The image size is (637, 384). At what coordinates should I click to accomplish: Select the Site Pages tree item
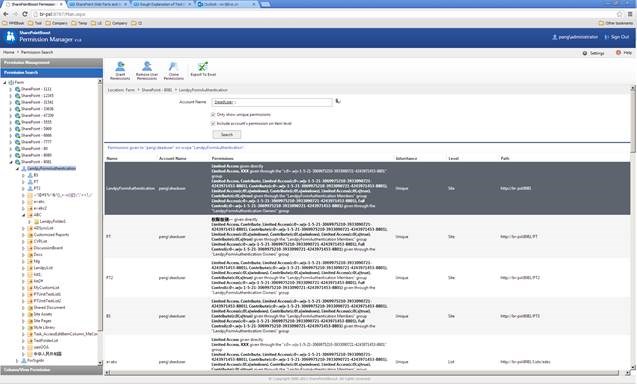43,321
